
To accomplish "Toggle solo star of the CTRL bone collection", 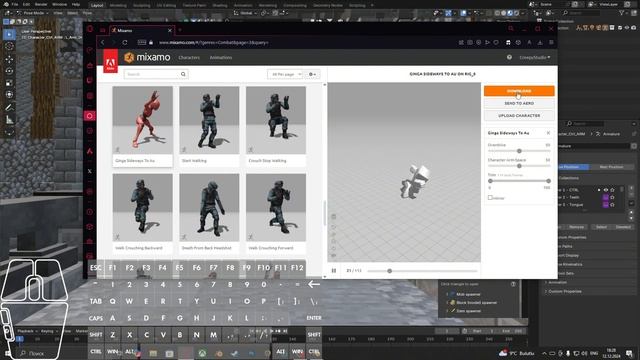I will [x=612, y=190].
